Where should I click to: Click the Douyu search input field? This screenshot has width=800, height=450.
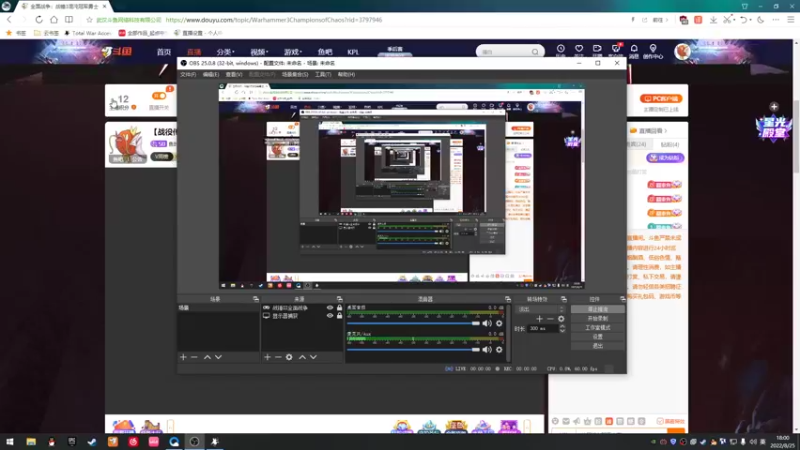(505, 52)
